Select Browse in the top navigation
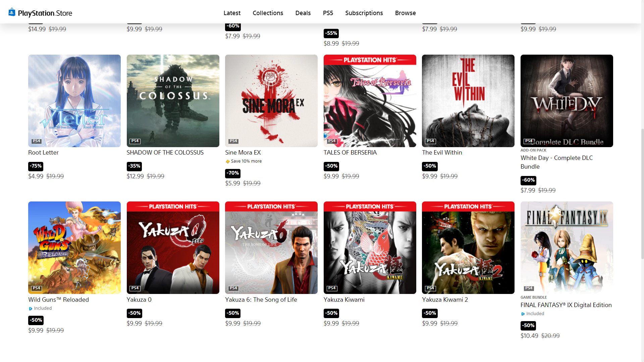The height and width of the screenshot is (362, 644). pyautogui.click(x=406, y=13)
